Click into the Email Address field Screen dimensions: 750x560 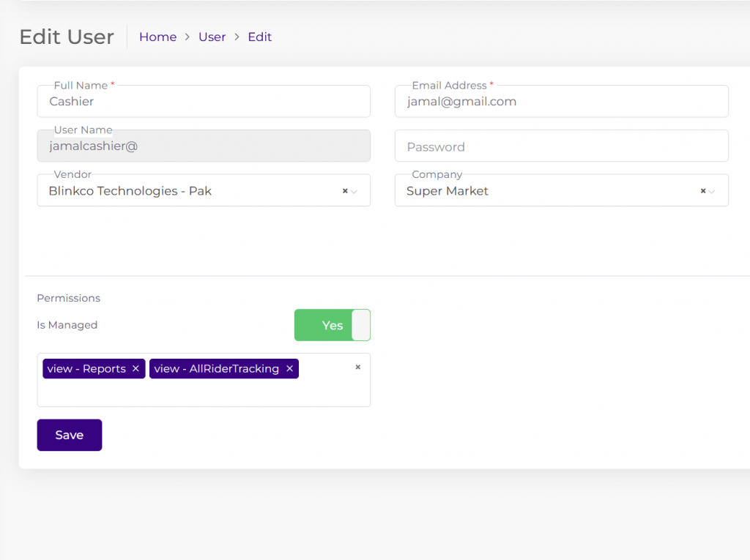(x=561, y=102)
